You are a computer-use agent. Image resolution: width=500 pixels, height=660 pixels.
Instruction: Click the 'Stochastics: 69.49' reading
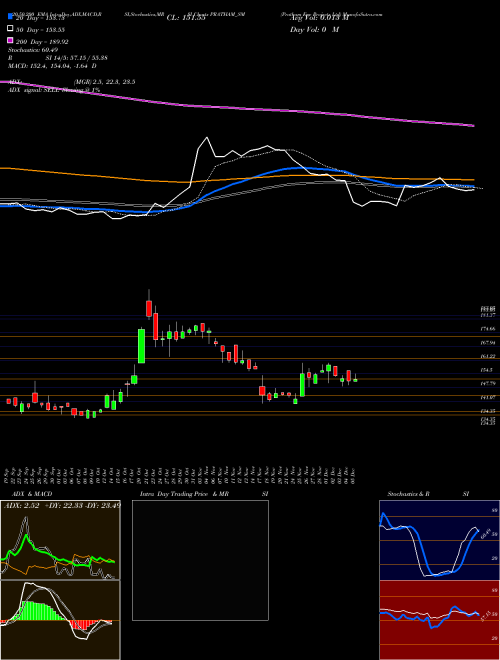(x=33, y=50)
